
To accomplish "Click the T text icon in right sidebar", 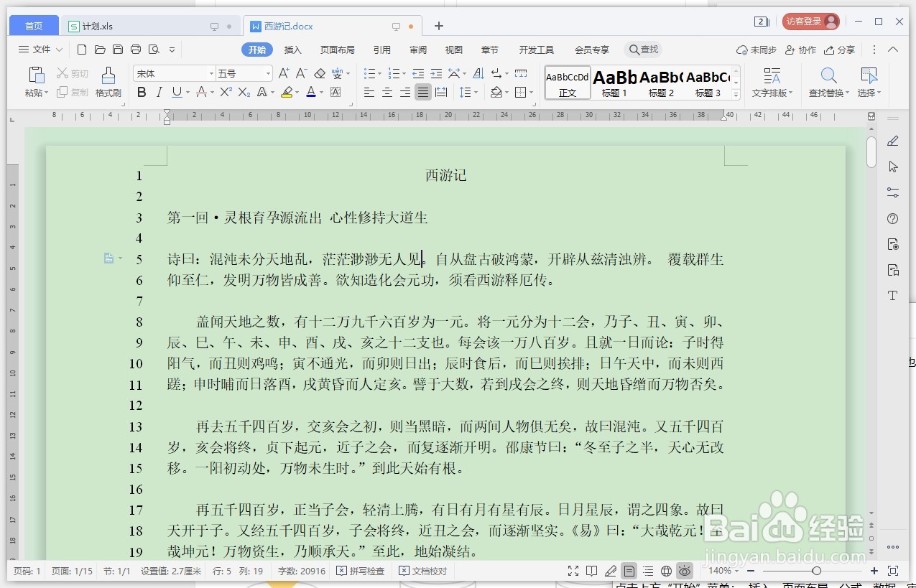I will pos(893,296).
